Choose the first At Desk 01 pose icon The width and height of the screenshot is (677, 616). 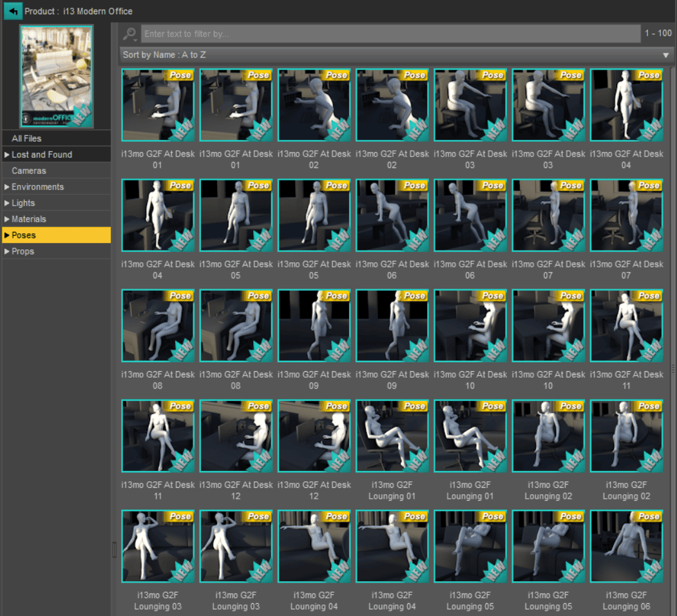click(x=158, y=105)
